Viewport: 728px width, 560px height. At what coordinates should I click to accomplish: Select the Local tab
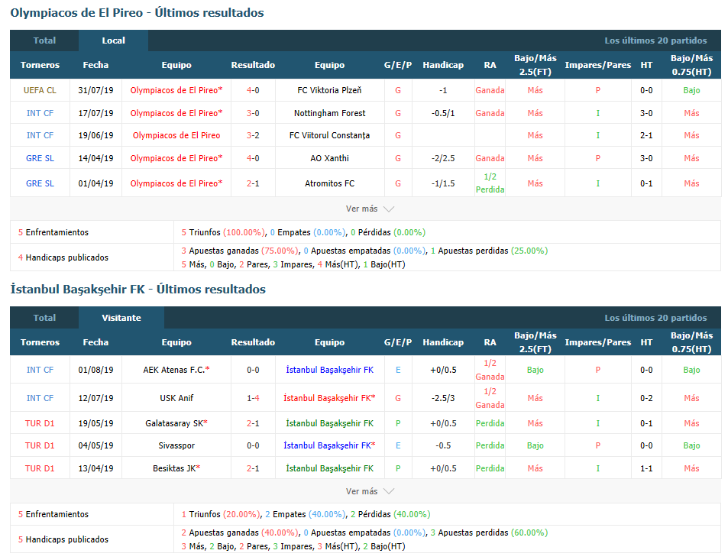pyautogui.click(x=113, y=40)
